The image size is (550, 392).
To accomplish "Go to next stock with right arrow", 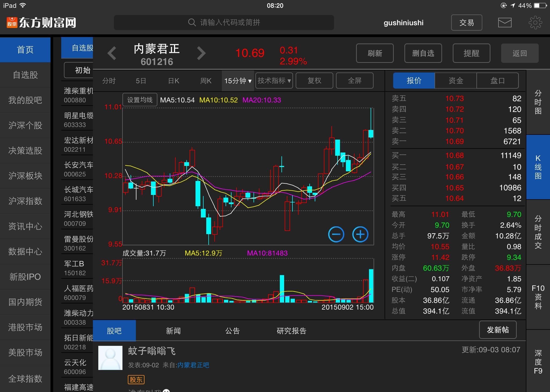I will click(x=201, y=53).
